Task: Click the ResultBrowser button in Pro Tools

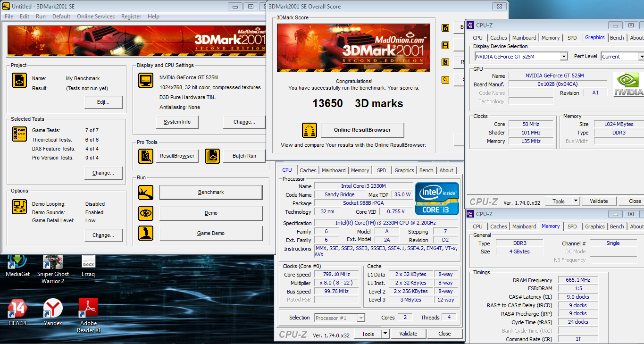Action: pos(177,156)
